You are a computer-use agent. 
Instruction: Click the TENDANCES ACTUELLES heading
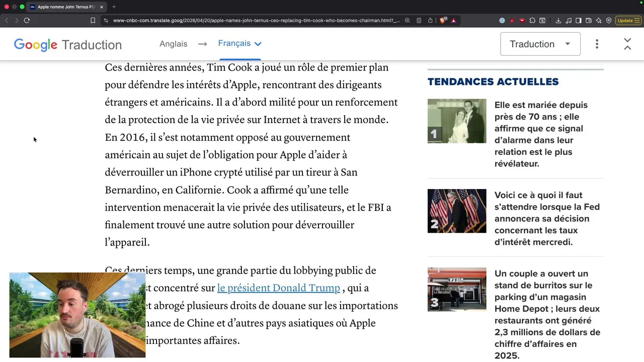coord(493,81)
